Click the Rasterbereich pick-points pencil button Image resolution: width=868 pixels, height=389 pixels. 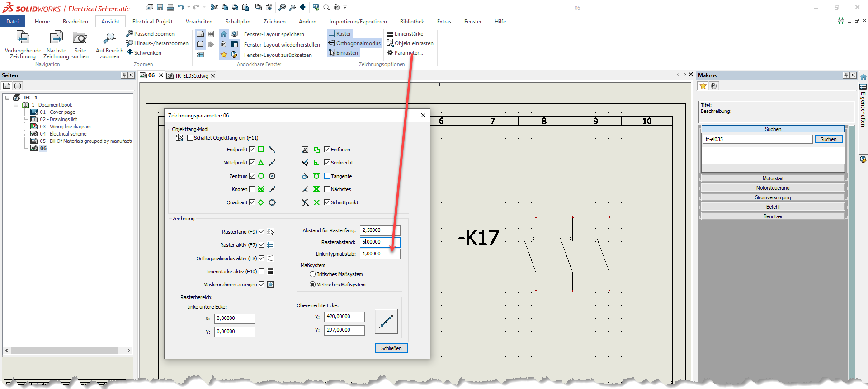386,322
